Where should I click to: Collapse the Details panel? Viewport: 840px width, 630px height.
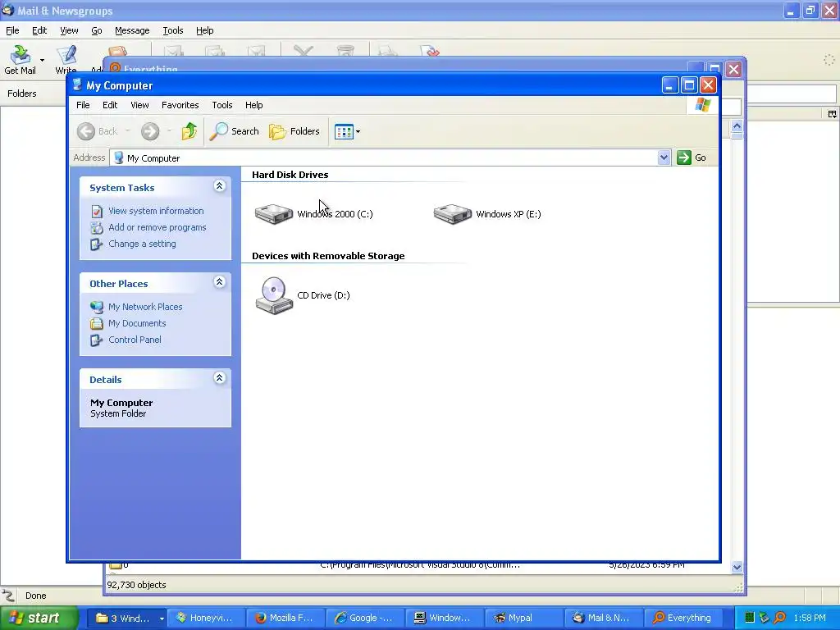[219, 377]
